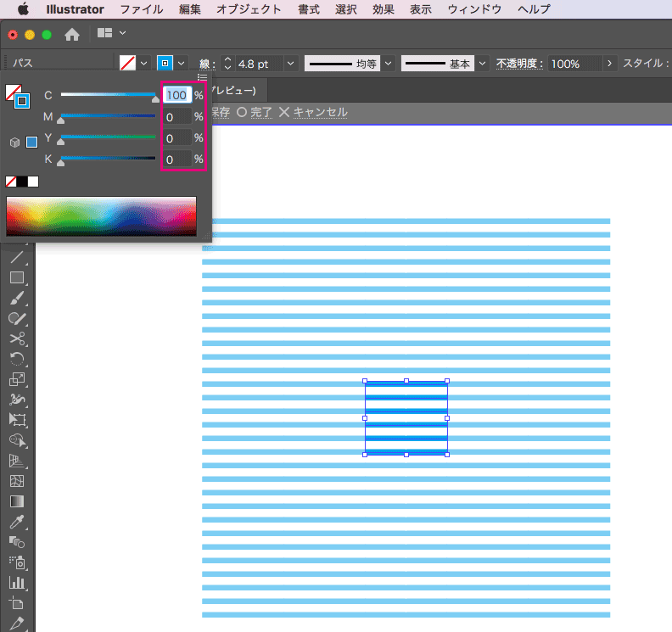This screenshot has height=632, width=672.
Task: Open the 書式 menu
Action: (x=309, y=9)
